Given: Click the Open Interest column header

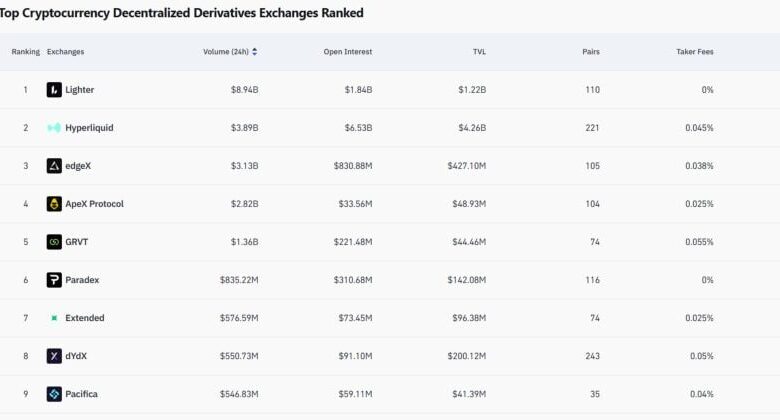Looking at the screenshot, I should (347, 52).
